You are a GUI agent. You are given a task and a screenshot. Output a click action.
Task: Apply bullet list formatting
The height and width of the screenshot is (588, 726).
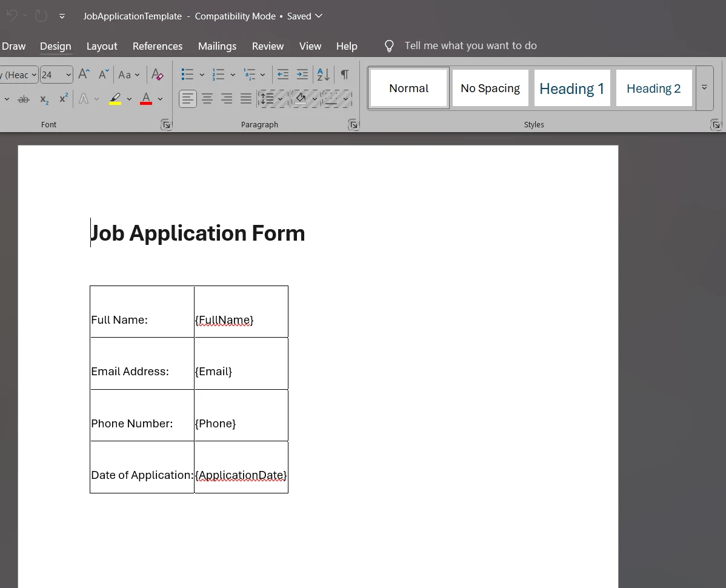[x=188, y=75]
